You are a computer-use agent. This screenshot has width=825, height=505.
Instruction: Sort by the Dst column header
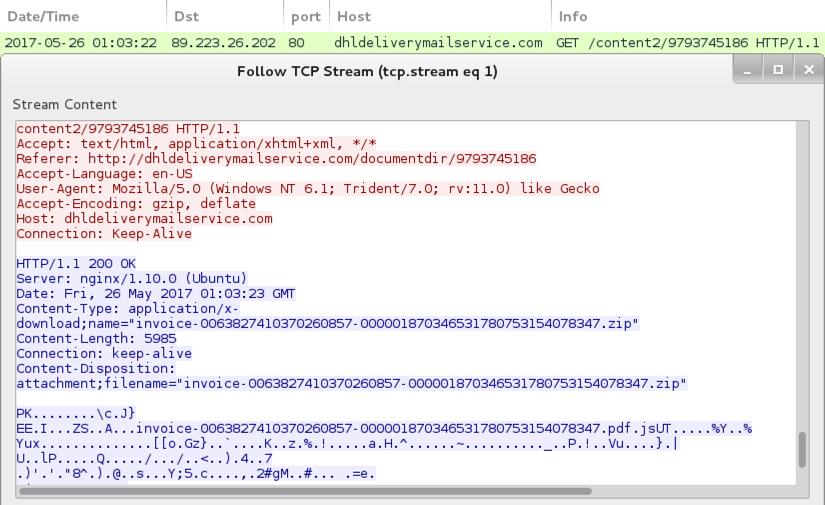225,16
